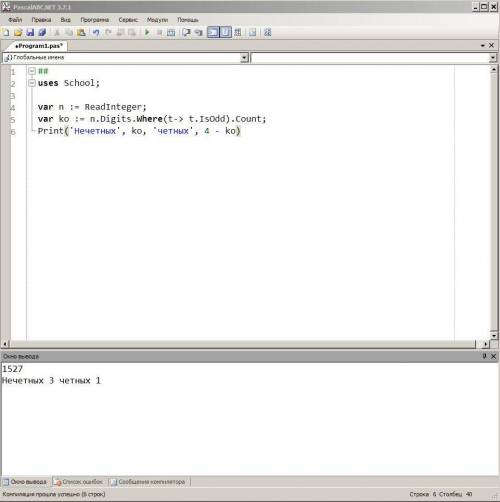Open the Сервис menu
500x502 pixels.
coord(128,20)
